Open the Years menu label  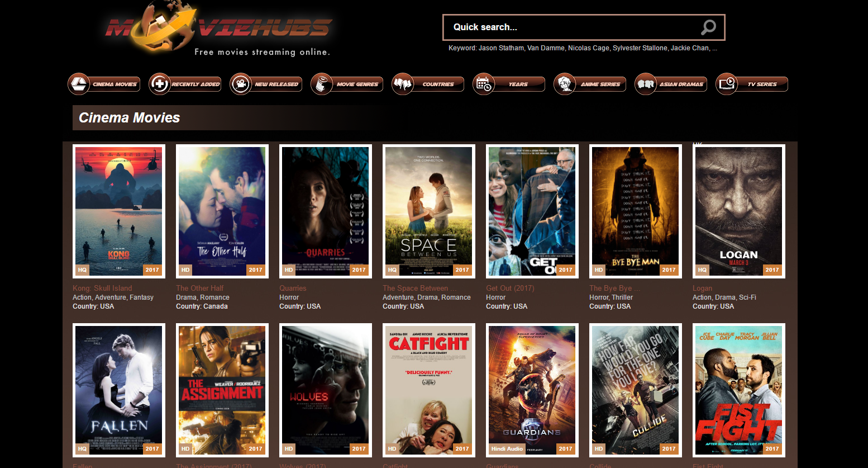(518, 84)
